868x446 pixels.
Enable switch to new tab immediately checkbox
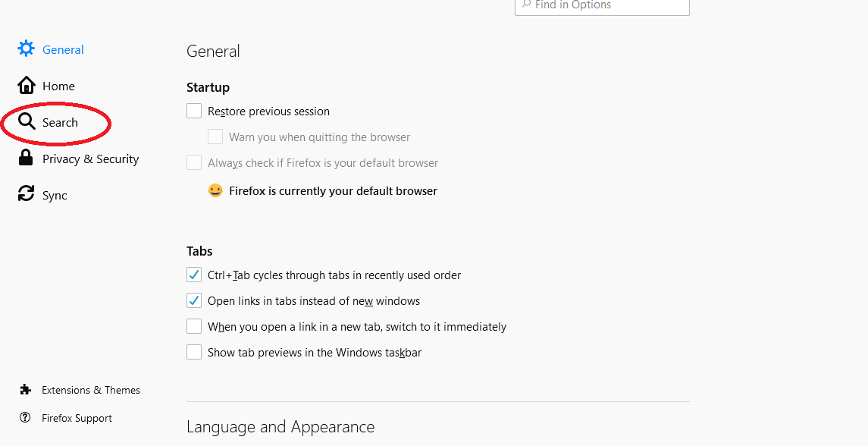[194, 327]
